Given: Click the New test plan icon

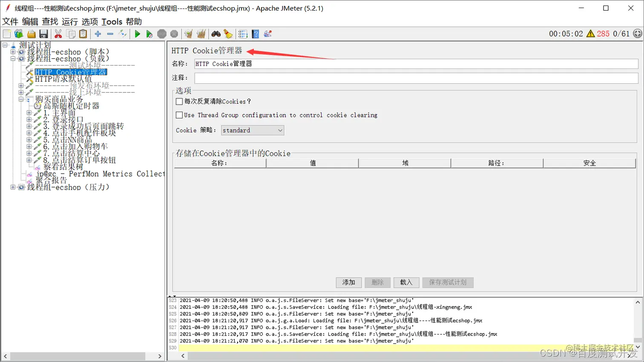Looking at the screenshot, I should tap(7, 34).
